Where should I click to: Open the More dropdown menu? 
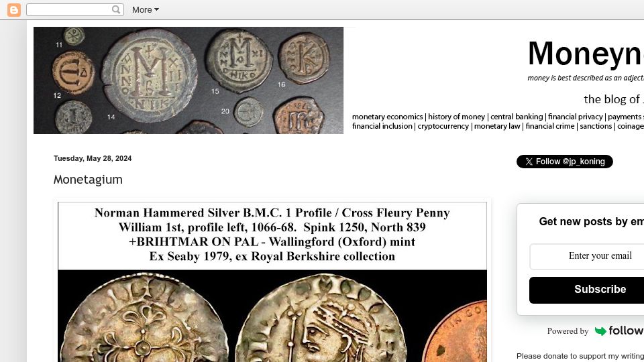click(x=146, y=10)
